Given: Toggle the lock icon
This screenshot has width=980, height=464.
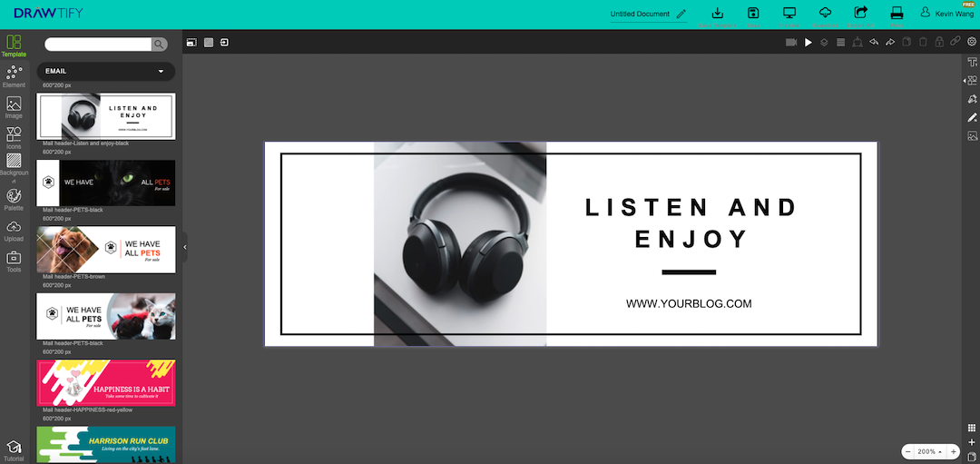Looking at the screenshot, I should pos(939,42).
